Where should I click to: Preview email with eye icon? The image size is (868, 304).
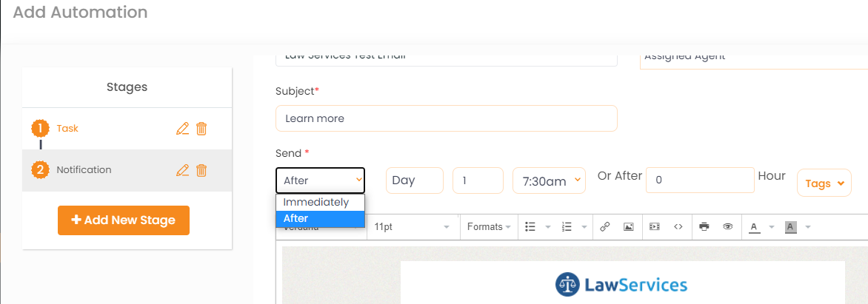[727, 226]
